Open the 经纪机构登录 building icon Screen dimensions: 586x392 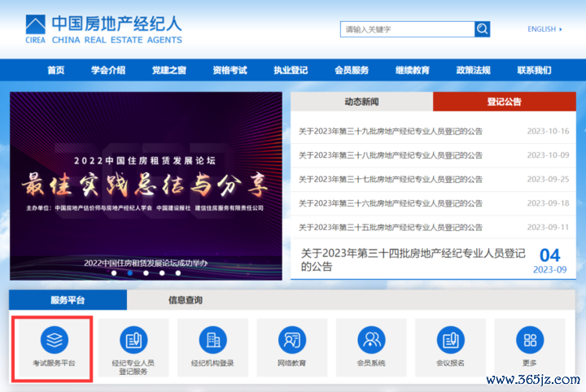(212, 340)
